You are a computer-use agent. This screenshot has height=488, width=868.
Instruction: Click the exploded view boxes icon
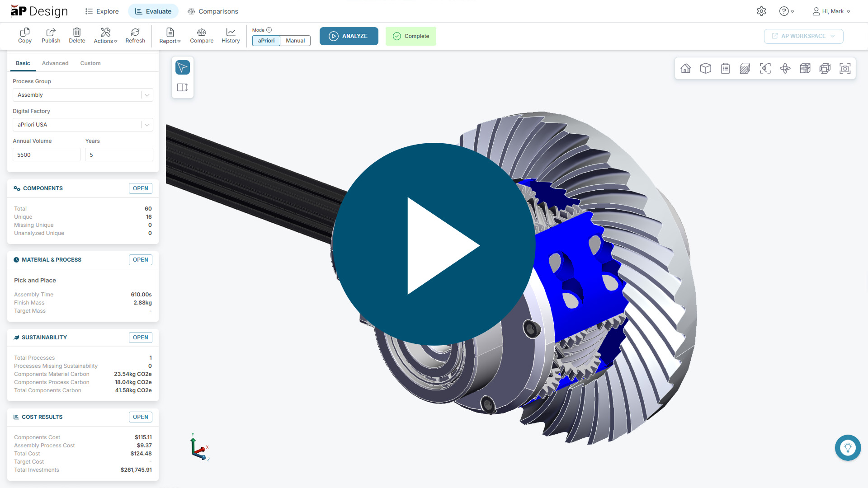tap(825, 68)
